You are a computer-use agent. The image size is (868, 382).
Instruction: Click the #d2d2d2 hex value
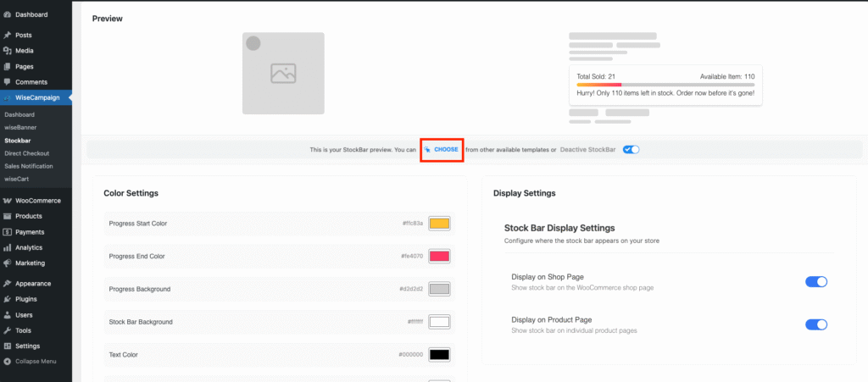coord(411,289)
